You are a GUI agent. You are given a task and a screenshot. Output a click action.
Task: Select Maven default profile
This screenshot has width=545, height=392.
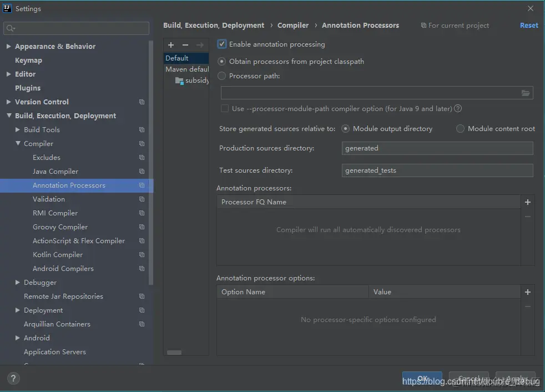click(186, 69)
